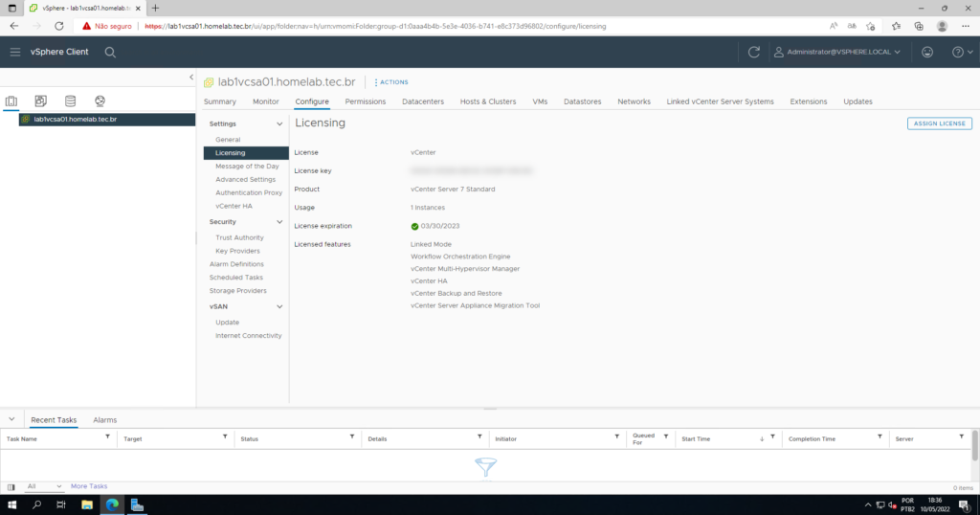Open the Help question mark menu

[x=962, y=52]
